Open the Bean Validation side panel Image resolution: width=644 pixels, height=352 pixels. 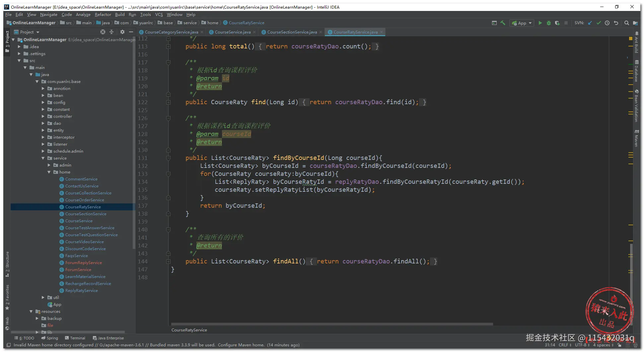636,106
